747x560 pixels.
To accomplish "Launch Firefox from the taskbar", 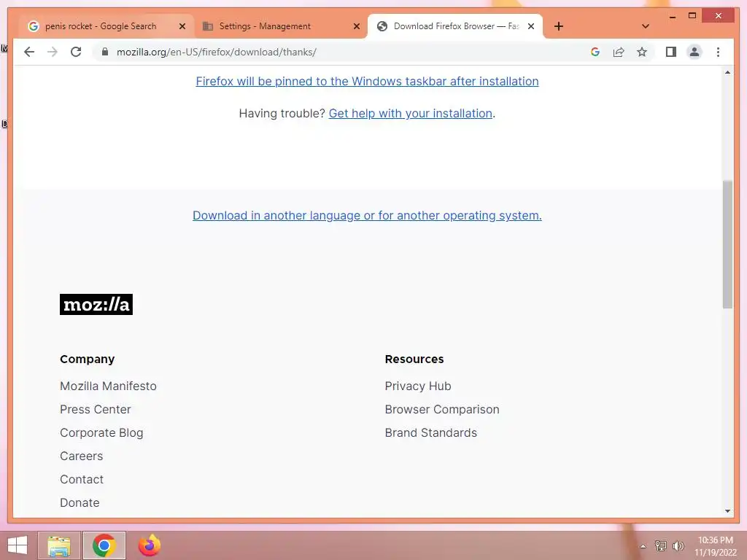I will coord(150,545).
